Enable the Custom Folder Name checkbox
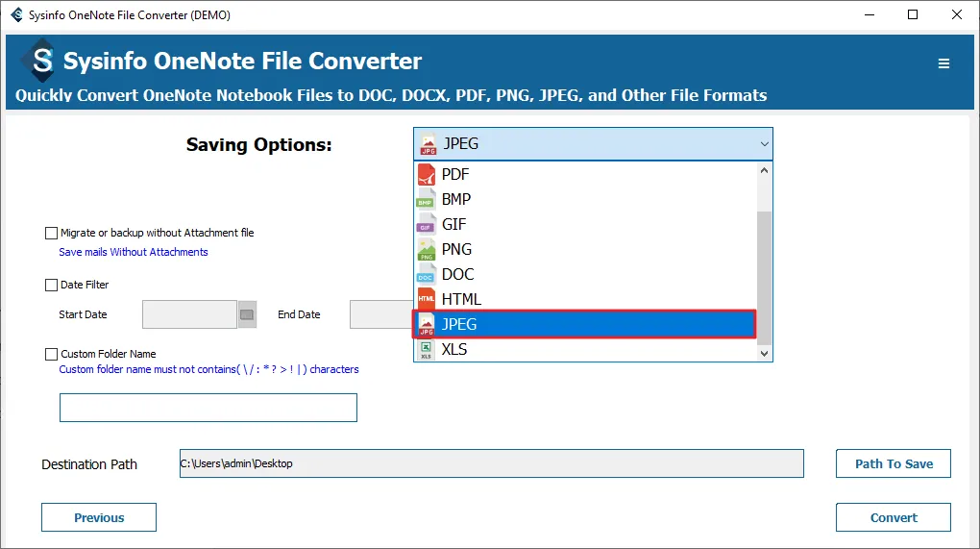The height and width of the screenshot is (549, 980). coord(51,355)
